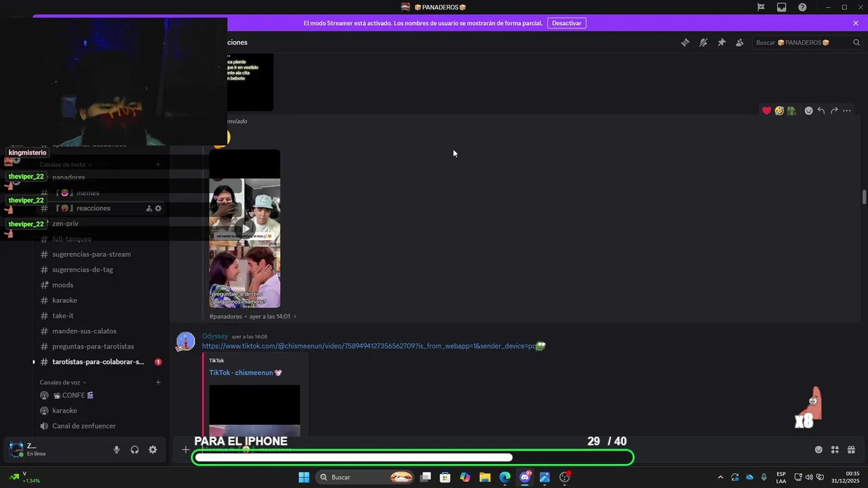Click the TikTok embed video preview
This screenshot has width=868, height=488.
pyautogui.click(x=254, y=410)
